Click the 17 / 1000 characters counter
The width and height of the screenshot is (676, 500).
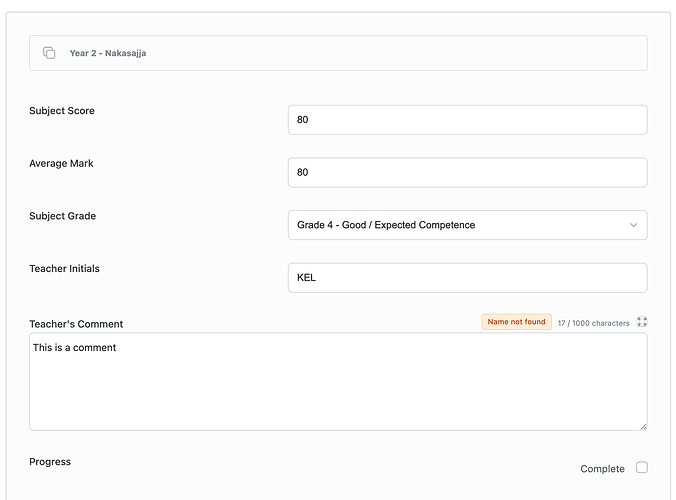pos(593,323)
